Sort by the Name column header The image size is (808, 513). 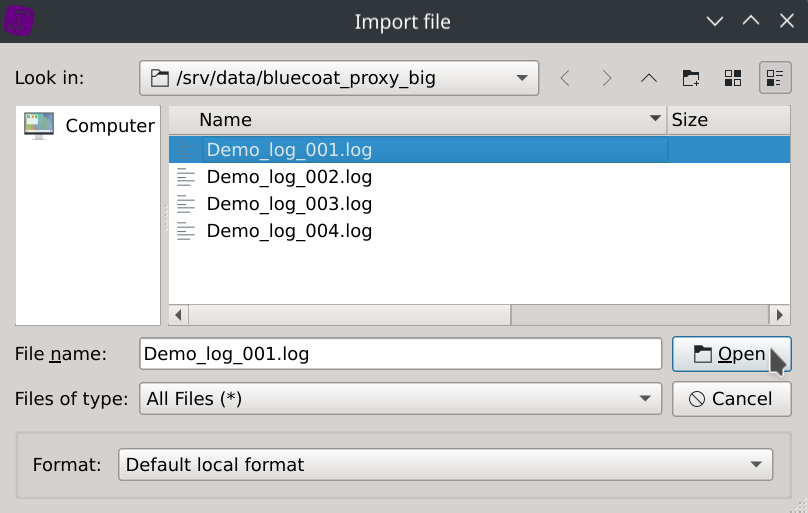(420, 120)
